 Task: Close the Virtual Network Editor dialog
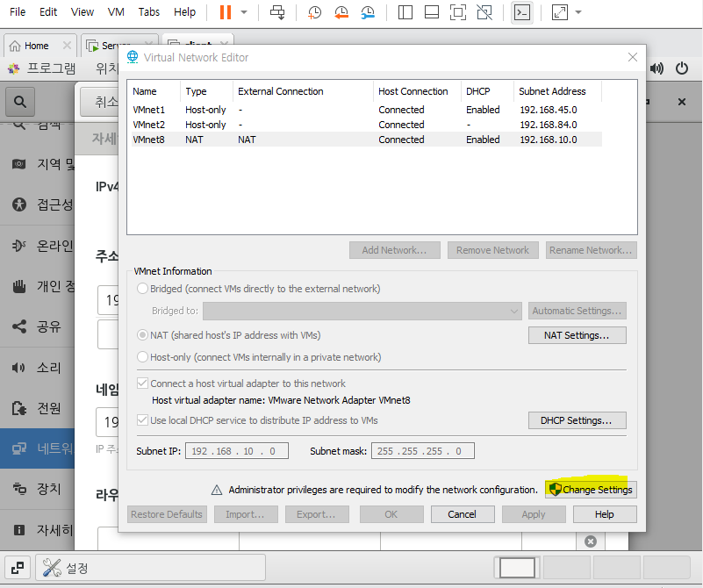(633, 57)
